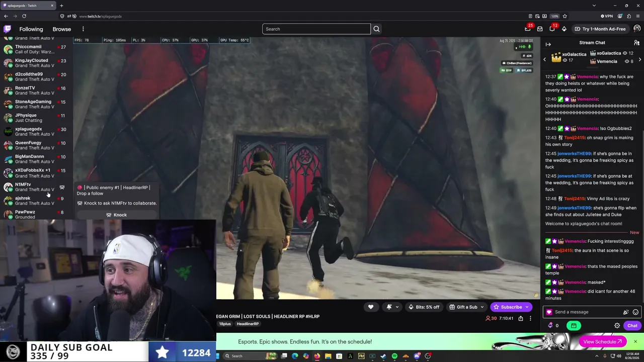The image size is (644, 362).
Task: Open the Subscribe dropdown button
Action: pos(511,307)
